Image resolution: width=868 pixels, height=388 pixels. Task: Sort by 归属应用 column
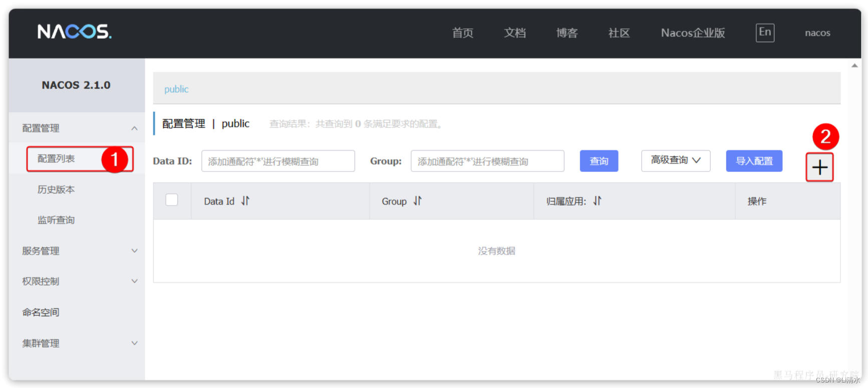point(597,201)
